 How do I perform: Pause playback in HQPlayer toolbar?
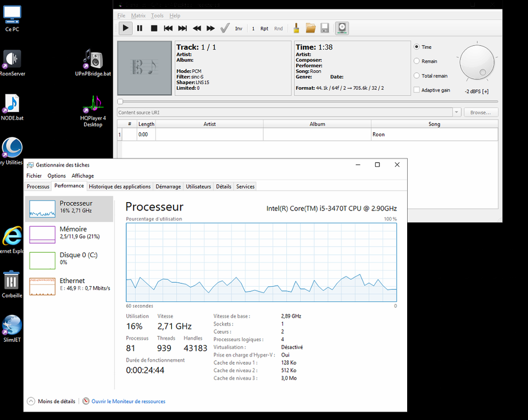pyautogui.click(x=140, y=28)
